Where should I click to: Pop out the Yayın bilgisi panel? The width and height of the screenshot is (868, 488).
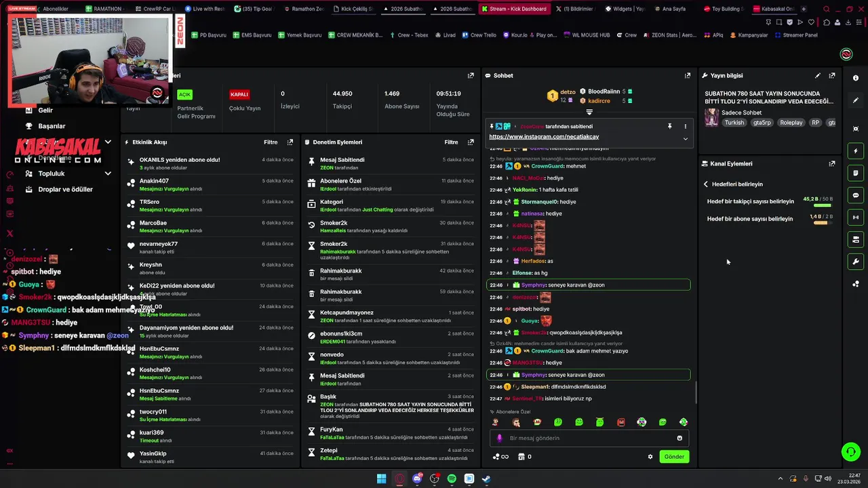coord(832,76)
